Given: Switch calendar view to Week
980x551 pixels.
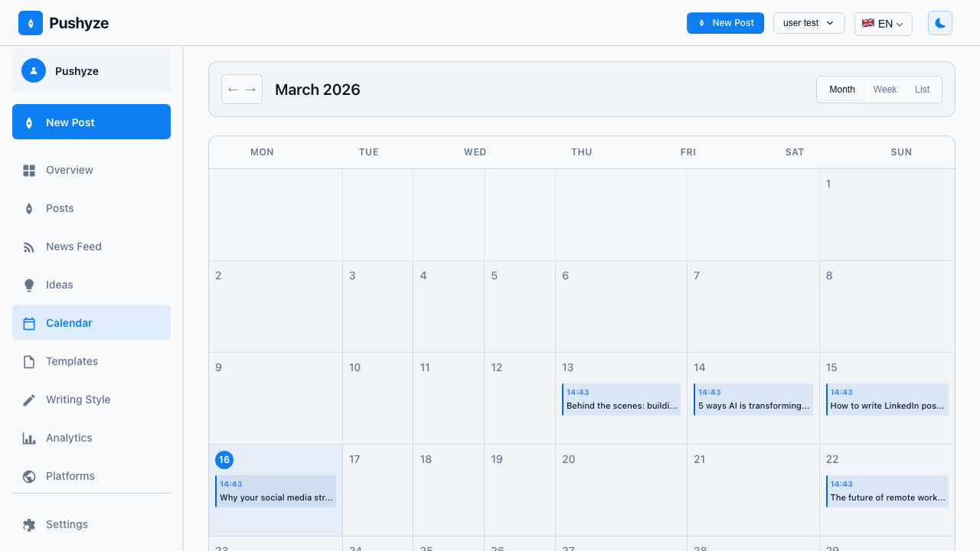Looking at the screenshot, I should (x=884, y=90).
